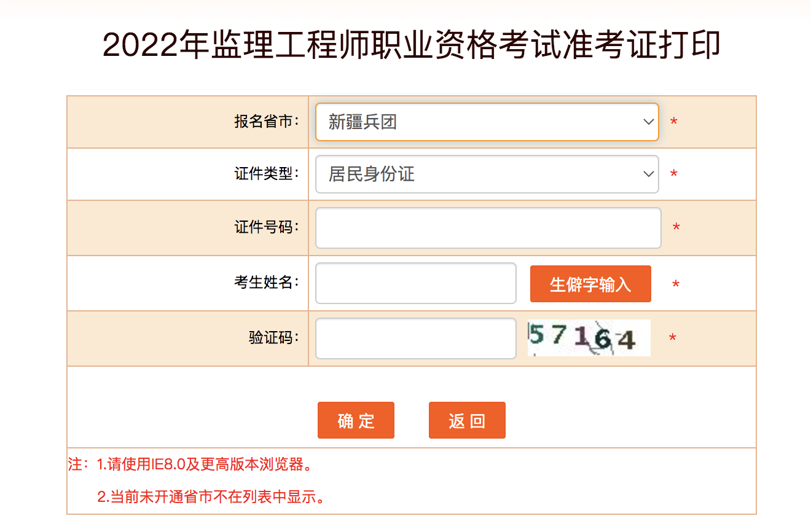Click the chevron on the 居民身份证 dropdown
Screen dimensions: 811x532
(x=648, y=174)
